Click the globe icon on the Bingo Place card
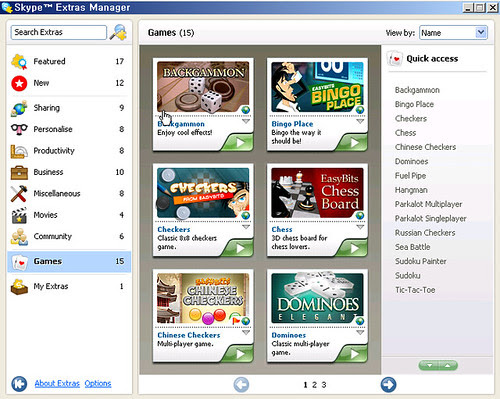The image size is (500, 399). pyautogui.click(x=360, y=110)
